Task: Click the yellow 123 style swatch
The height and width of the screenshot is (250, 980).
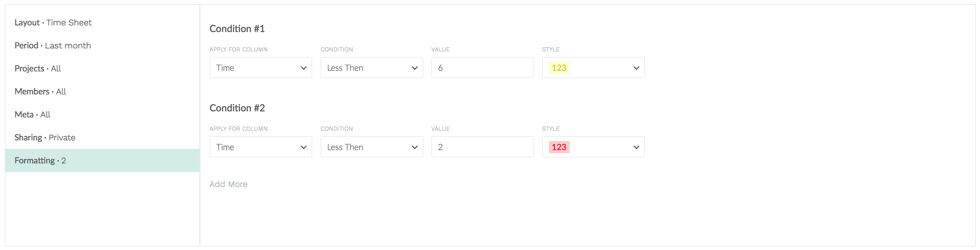Action: 559,68
